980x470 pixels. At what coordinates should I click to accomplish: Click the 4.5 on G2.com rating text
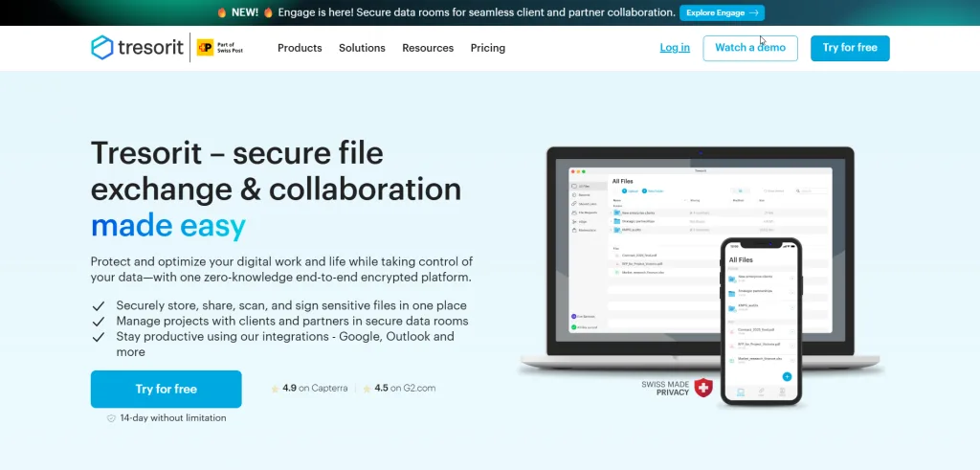(405, 388)
